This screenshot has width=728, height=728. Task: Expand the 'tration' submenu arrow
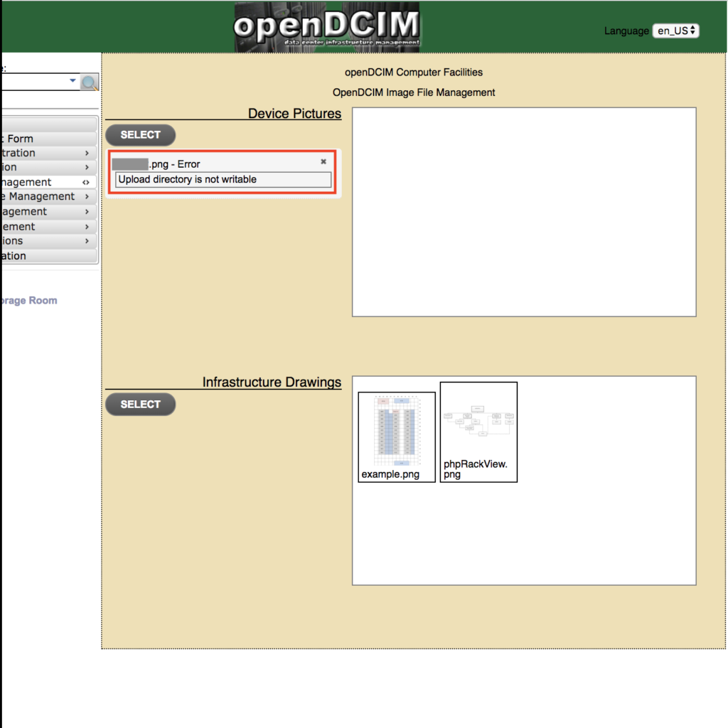87,153
